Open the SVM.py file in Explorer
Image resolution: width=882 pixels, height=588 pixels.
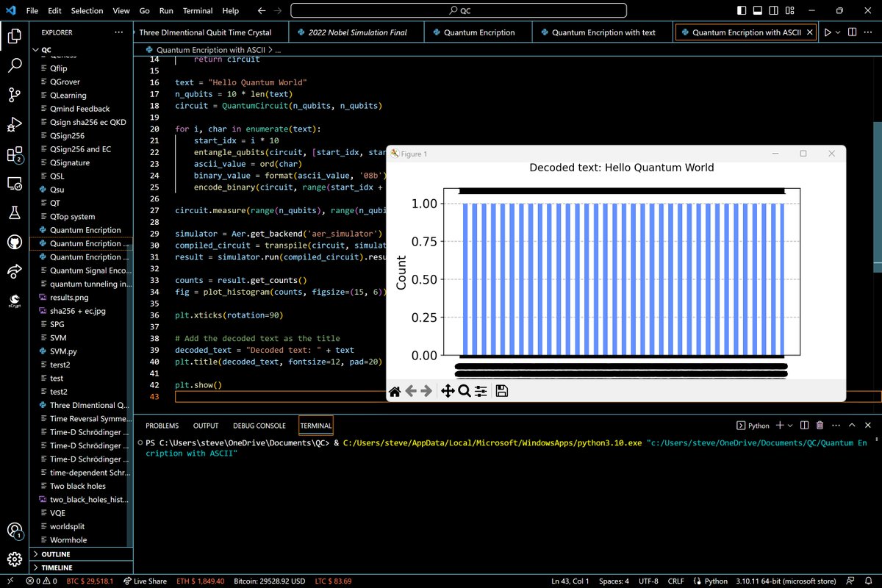coord(63,351)
